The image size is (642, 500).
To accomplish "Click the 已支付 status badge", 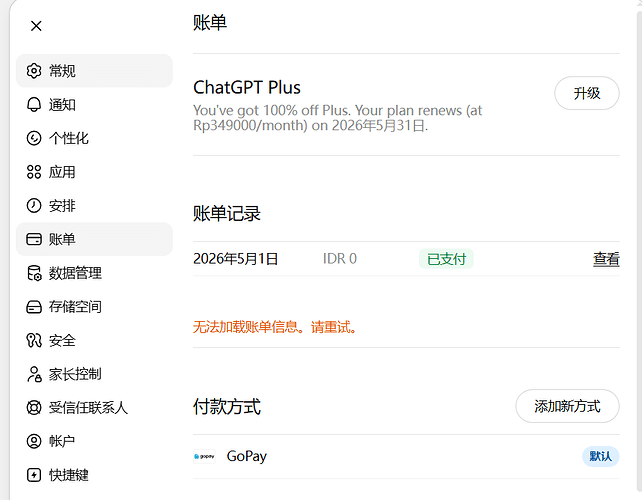I will 446,259.
